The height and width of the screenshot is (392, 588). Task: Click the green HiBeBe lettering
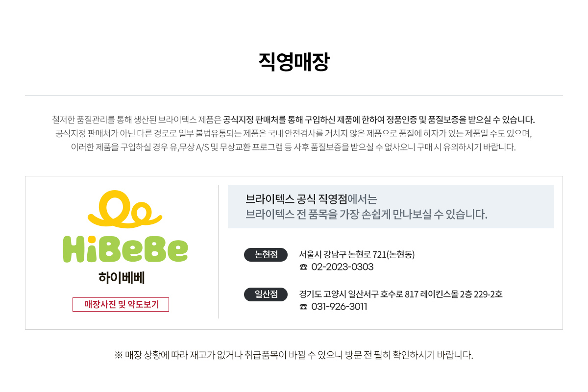click(x=125, y=249)
